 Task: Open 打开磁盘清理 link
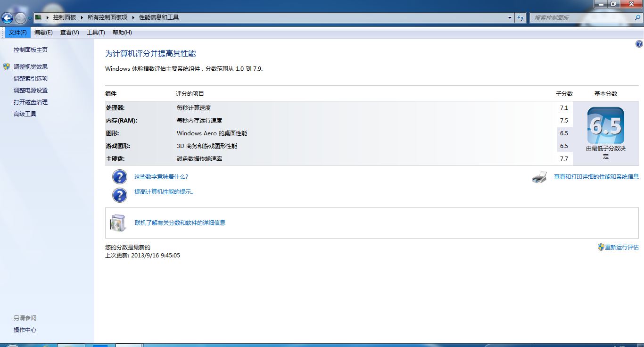click(x=31, y=102)
